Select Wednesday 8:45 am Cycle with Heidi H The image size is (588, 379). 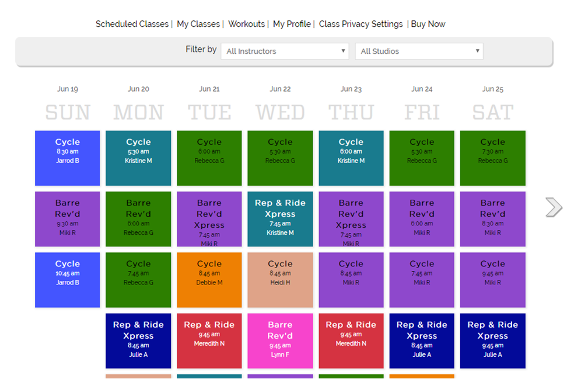tap(280, 280)
